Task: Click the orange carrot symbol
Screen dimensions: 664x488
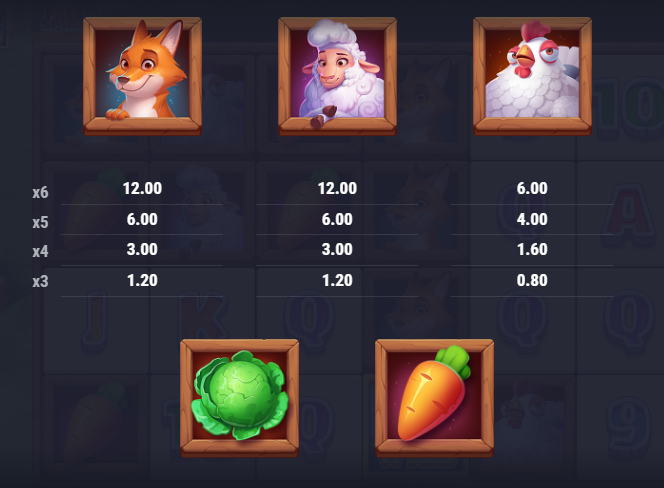Action: pos(434,398)
